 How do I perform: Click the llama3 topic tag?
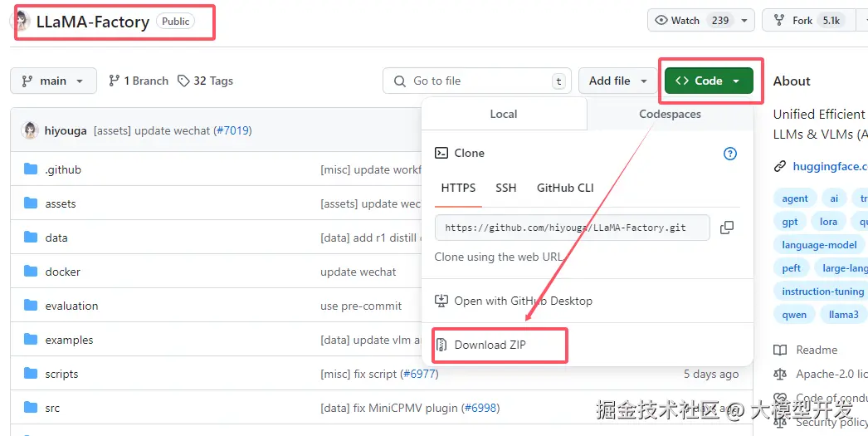844,315
